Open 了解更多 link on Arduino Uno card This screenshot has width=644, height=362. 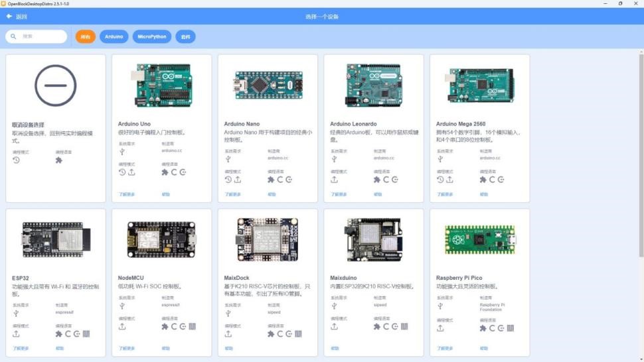coord(127,194)
